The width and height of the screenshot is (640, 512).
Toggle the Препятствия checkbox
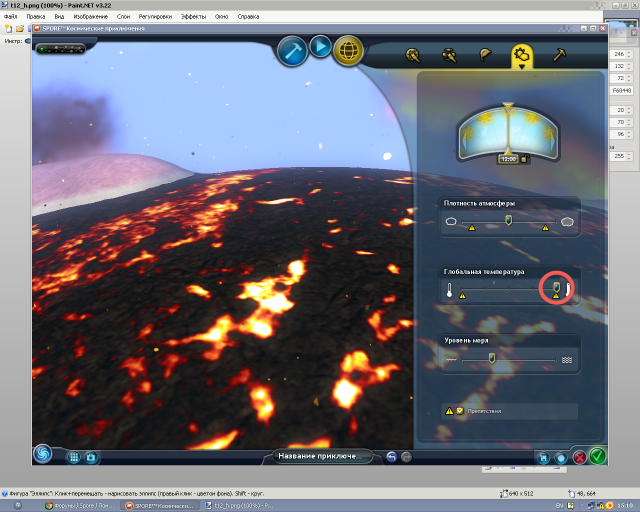[x=460, y=411]
